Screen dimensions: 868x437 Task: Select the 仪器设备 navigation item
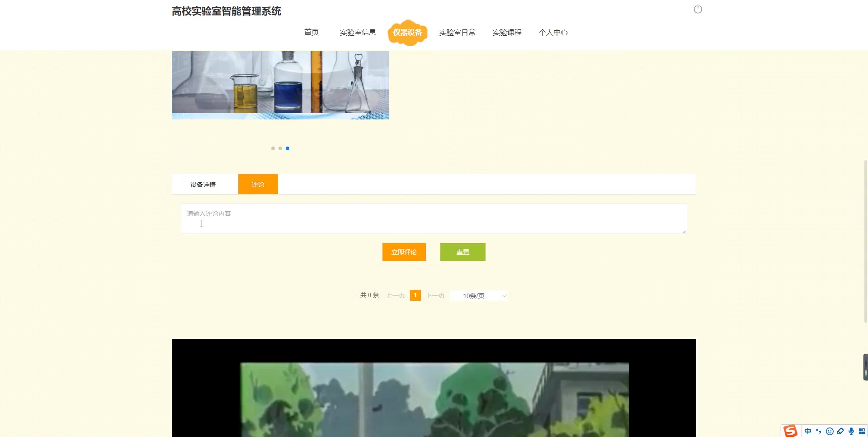[x=407, y=33]
